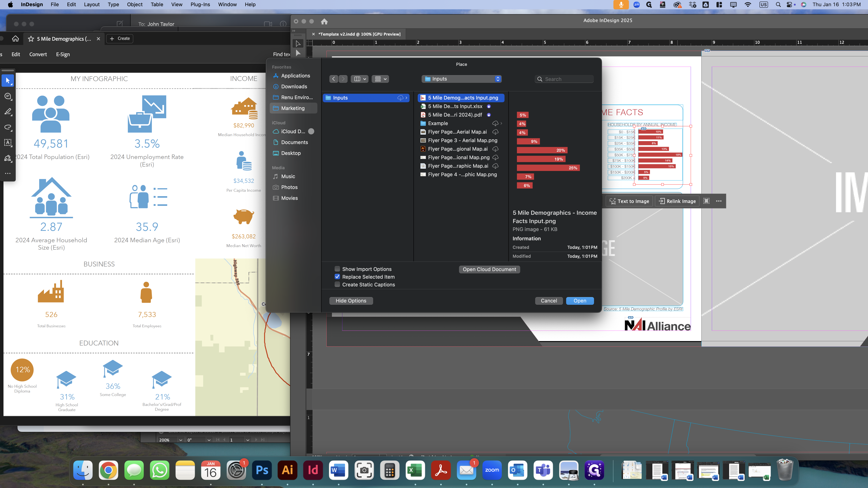Uncheck Replace Selected Item
Viewport: 868px width, 488px height.
[337, 277]
